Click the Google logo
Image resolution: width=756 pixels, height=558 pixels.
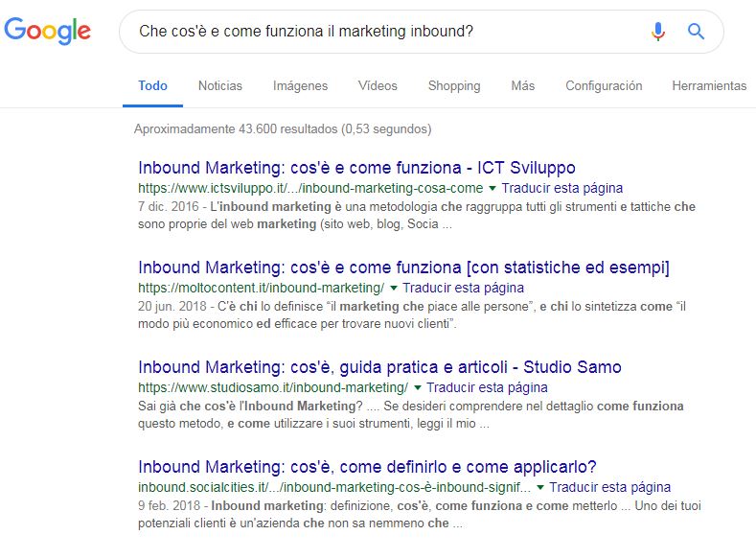[47, 31]
